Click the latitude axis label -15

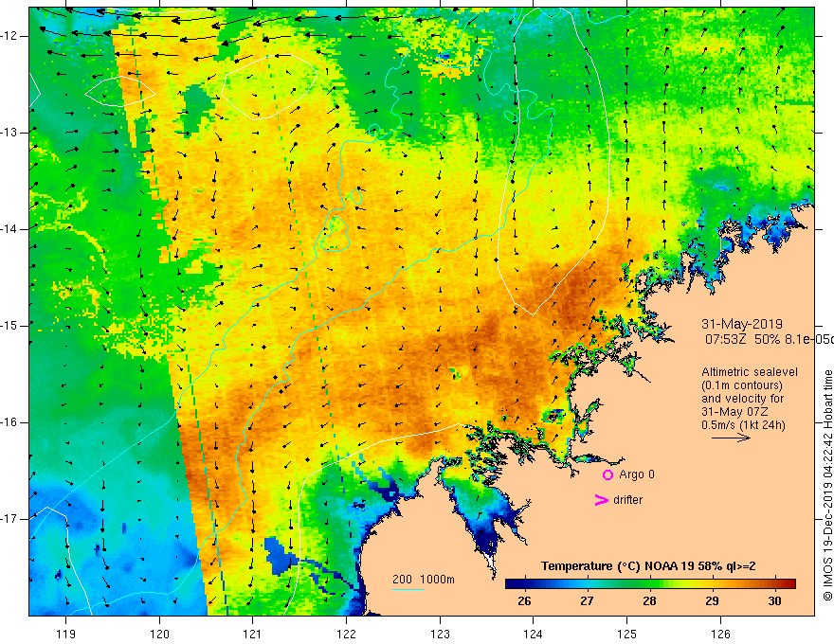tap(9, 326)
